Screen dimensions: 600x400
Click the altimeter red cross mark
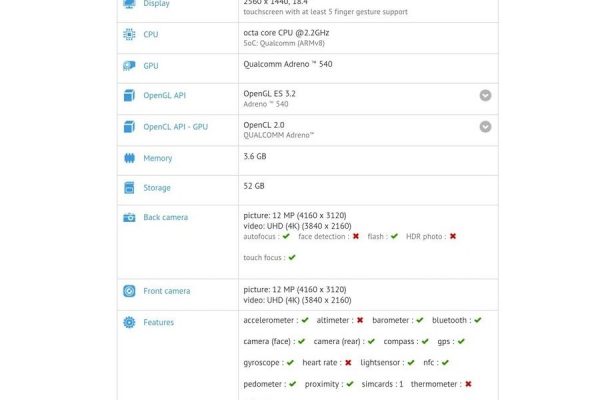point(359,321)
